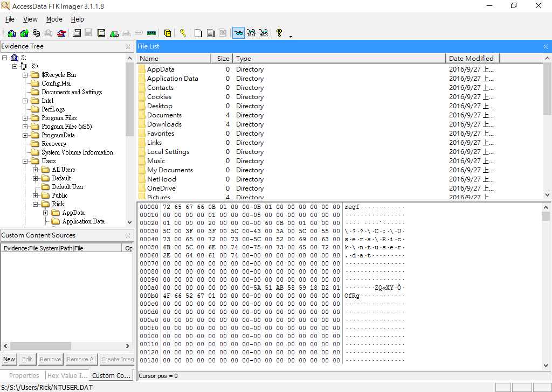The width and height of the screenshot is (552, 392).
Task: Click the greyed Export Disk Image floppy icon
Action: (x=89, y=33)
